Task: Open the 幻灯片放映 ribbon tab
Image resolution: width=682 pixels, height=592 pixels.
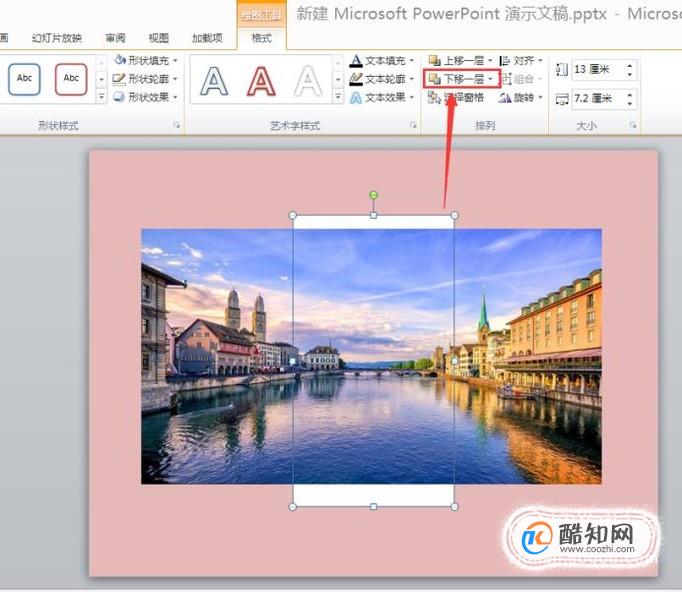Action: tap(57, 38)
